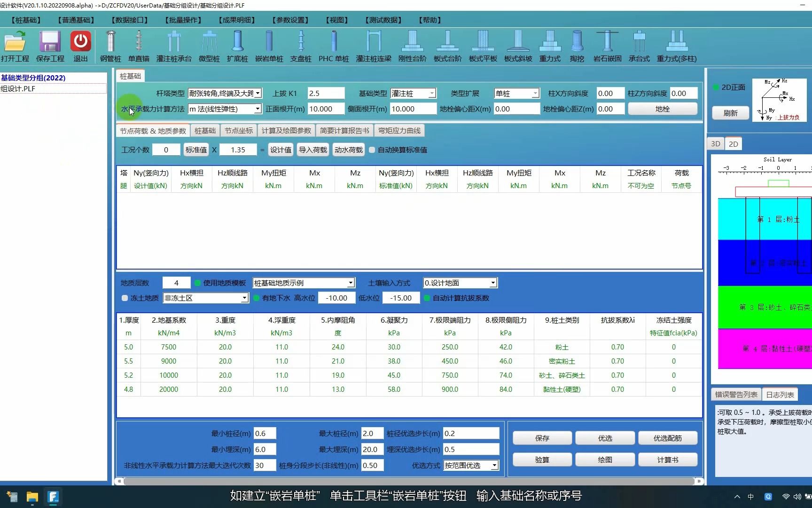Open File Explorer from taskbar
Viewport: 812px width, 508px height.
pos(32,497)
